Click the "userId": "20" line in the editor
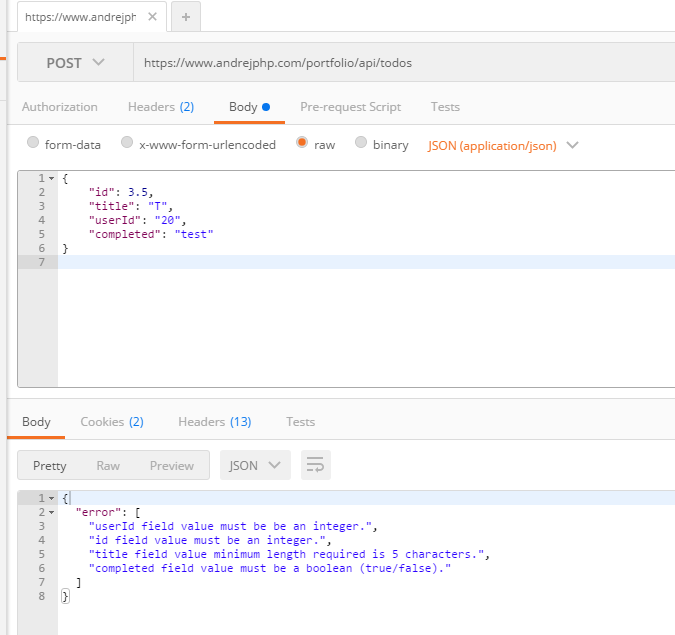The image size is (675, 635). click(x=137, y=220)
